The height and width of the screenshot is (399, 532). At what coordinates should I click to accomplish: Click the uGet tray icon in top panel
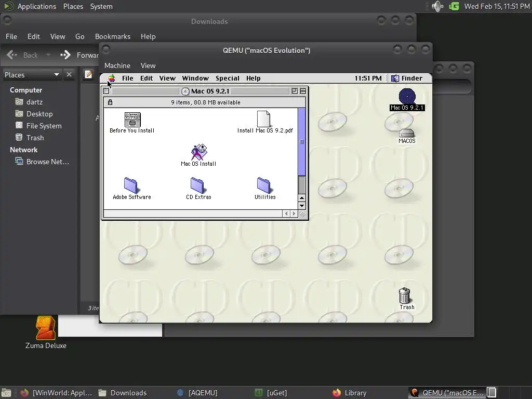(x=454, y=6)
